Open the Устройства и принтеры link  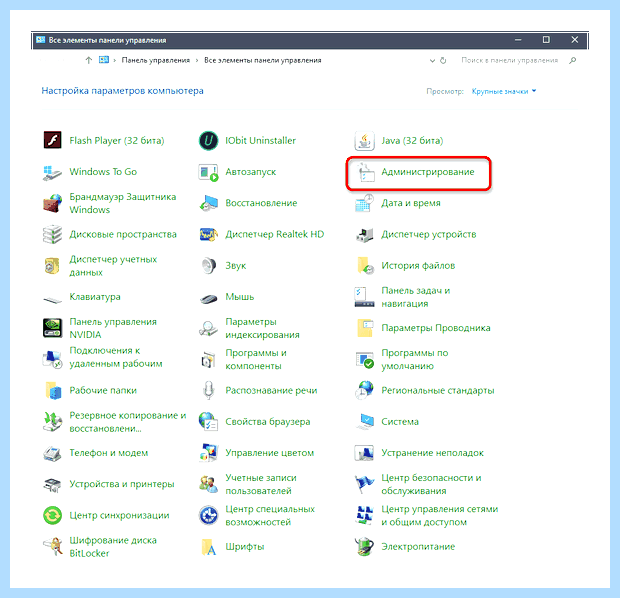pyautogui.click(x=122, y=484)
